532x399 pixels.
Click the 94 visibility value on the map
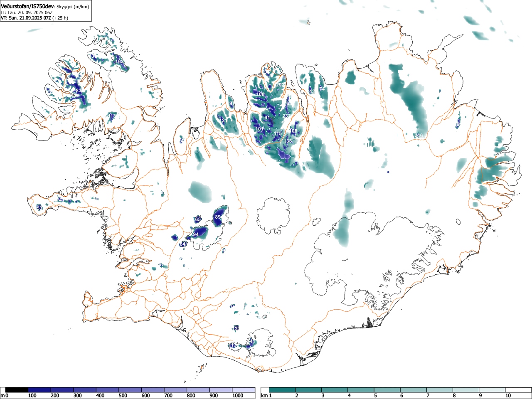196,234
